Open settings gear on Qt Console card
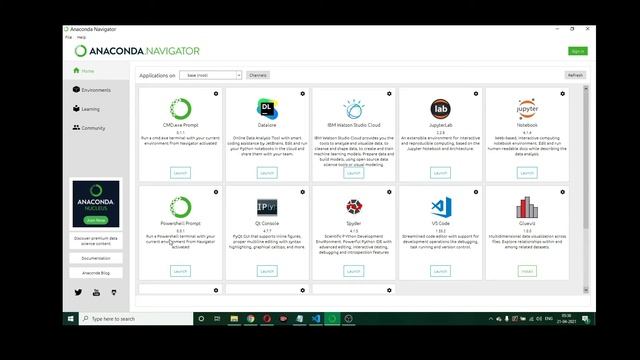 tap(302, 192)
